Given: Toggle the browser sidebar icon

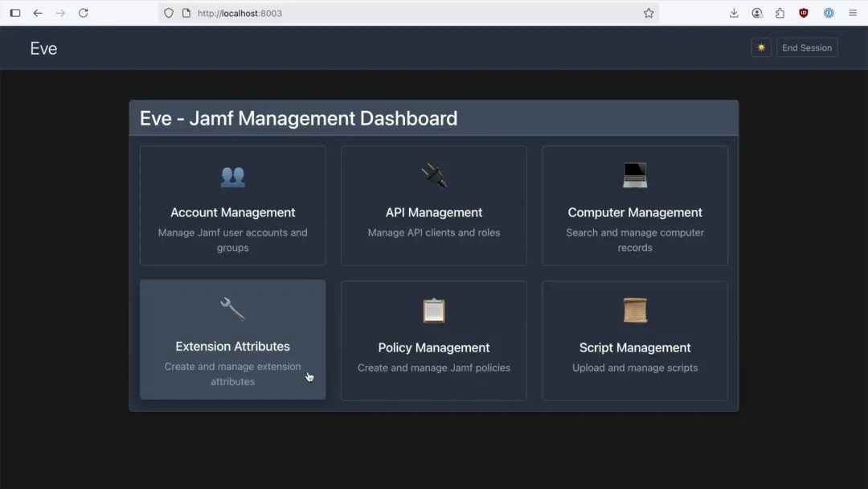Looking at the screenshot, I should tap(15, 13).
